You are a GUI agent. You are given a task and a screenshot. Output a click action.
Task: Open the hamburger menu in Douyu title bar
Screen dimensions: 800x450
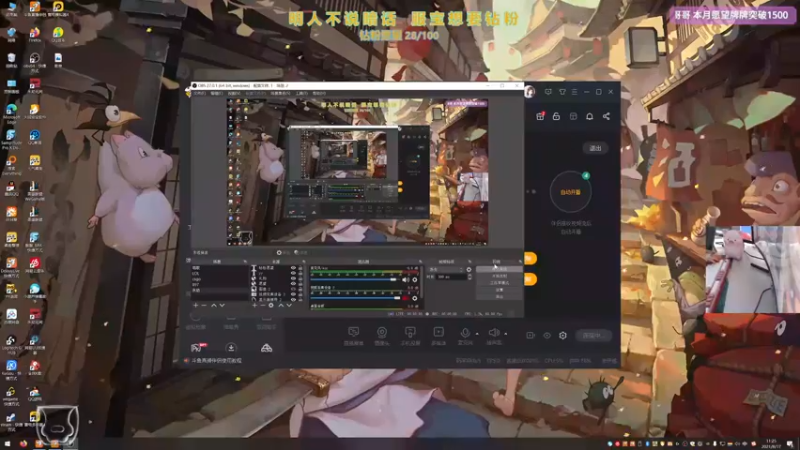pyautogui.click(x=574, y=92)
